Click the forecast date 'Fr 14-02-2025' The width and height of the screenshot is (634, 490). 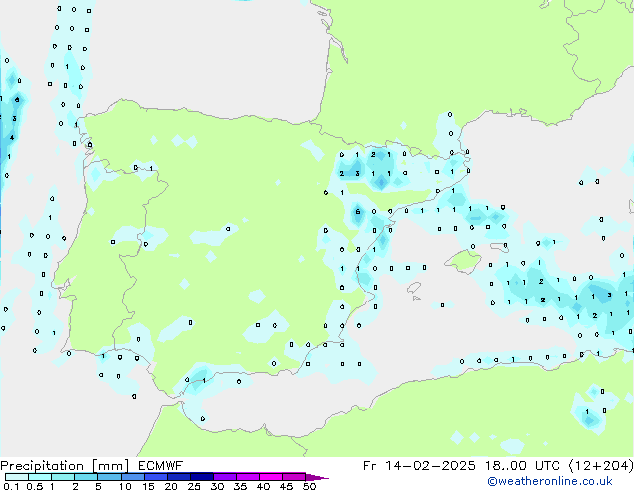(419, 466)
